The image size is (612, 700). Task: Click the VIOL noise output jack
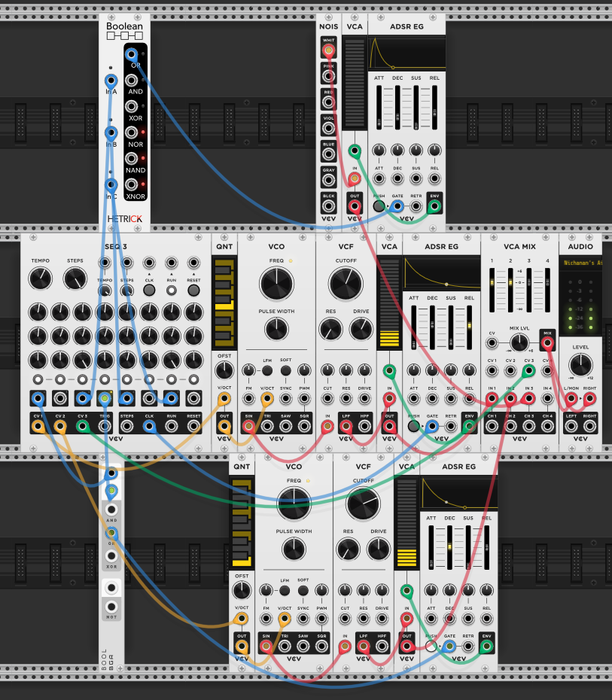pos(328,129)
